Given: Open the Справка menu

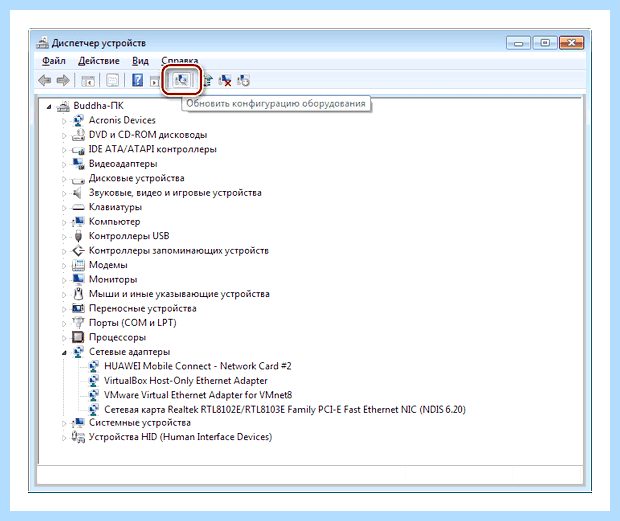Looking at the screenshot, I should click(180, 61).
